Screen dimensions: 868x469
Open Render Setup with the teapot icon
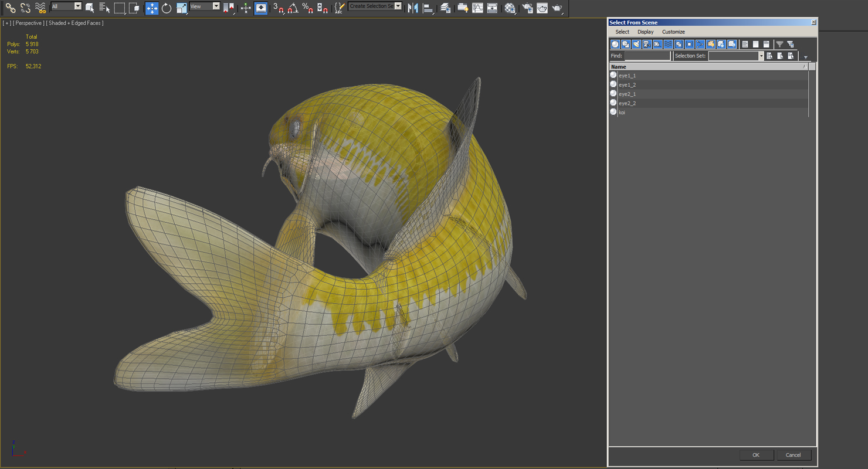[527, 8]
